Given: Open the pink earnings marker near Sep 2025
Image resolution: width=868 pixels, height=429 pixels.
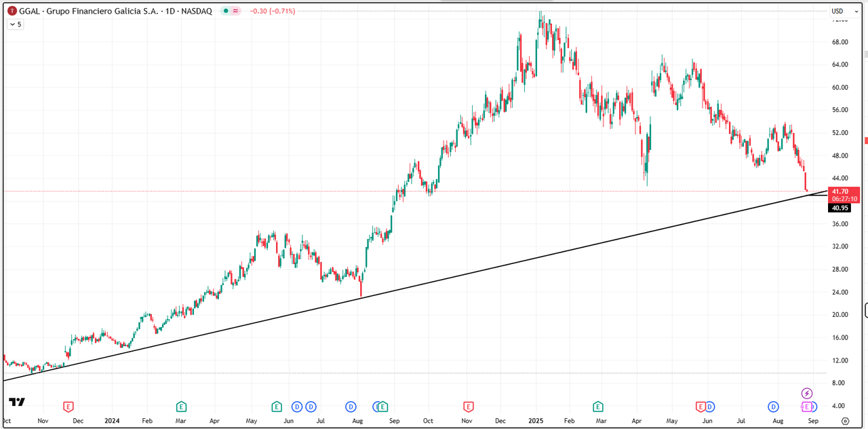Looking at the screenshot, I should point(807,407).
